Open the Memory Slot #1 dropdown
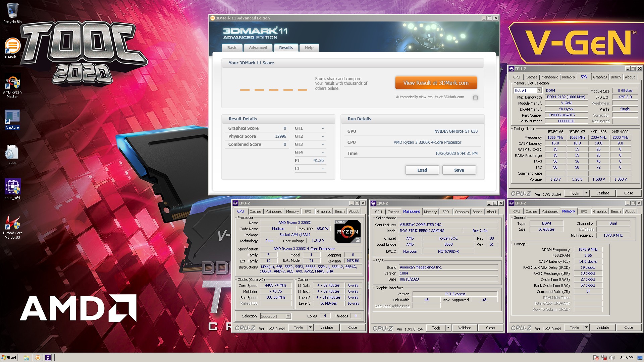 coord(539,90)
